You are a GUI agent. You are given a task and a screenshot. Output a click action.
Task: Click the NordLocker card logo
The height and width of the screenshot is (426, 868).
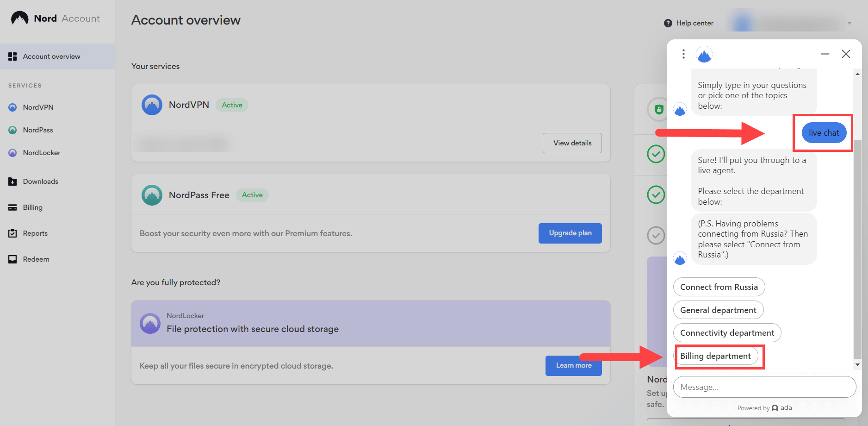tap(150, 324)
